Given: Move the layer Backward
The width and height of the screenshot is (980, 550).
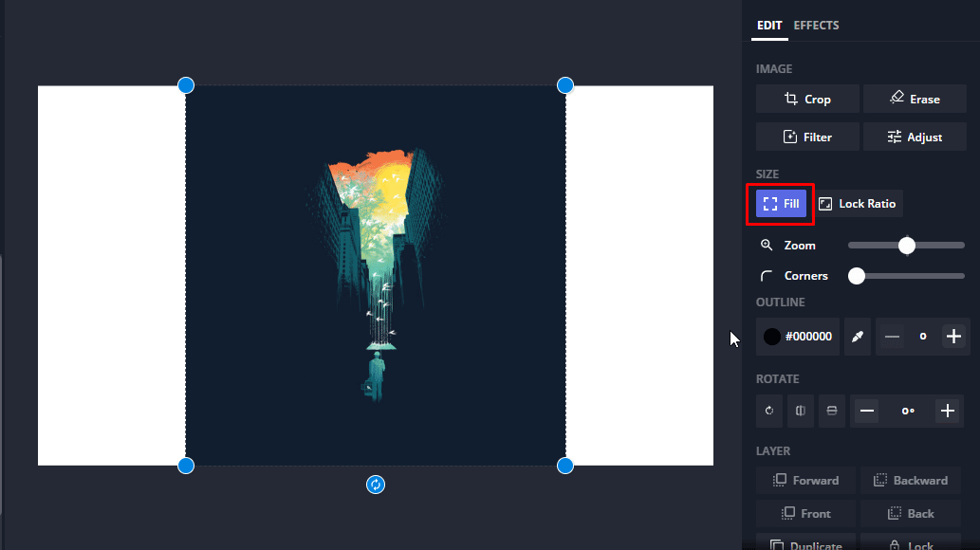Looking at the screenshot, I should tap(912, 481).
